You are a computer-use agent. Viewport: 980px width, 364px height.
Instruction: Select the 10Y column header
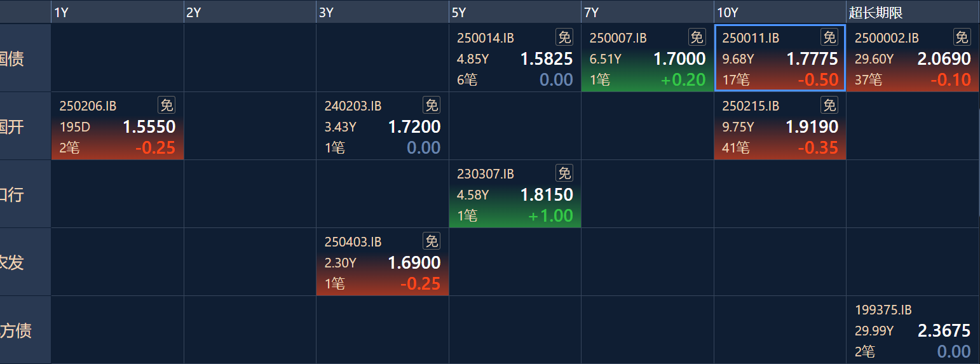[727, 13]
